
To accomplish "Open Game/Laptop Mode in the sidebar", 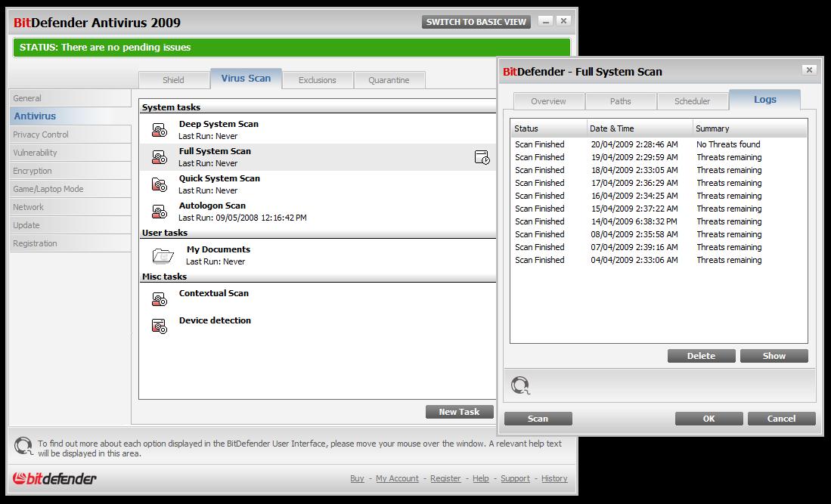I will 70,189.
